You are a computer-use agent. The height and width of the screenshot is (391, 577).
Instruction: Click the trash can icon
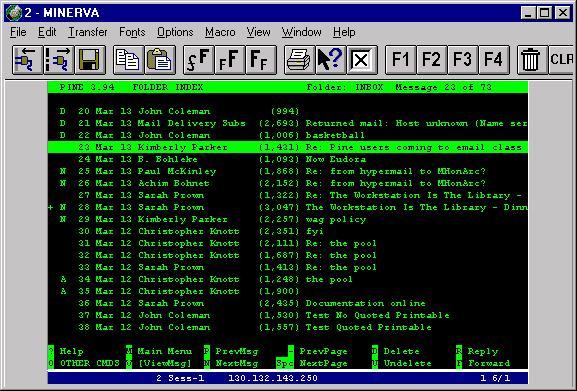[x=532, y=60]
